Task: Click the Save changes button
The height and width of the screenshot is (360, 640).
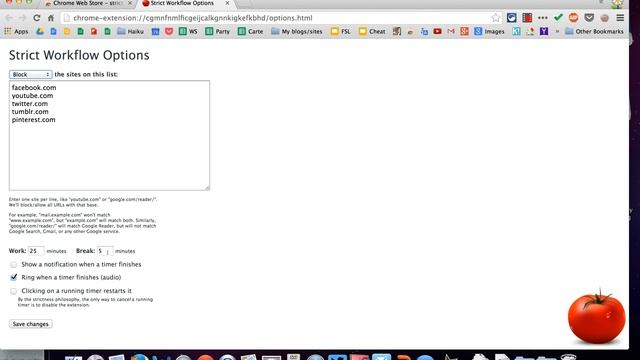Action: [x=31, y=324]
